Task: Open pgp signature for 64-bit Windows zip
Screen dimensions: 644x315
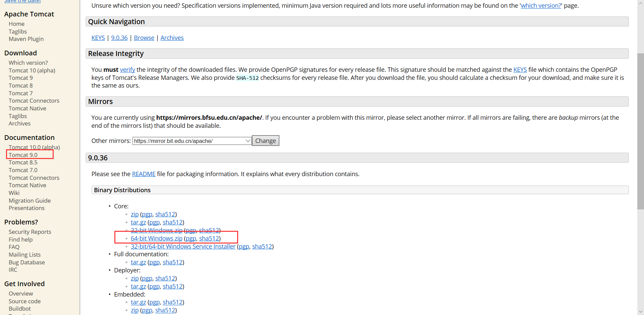Action: (191, 239)
